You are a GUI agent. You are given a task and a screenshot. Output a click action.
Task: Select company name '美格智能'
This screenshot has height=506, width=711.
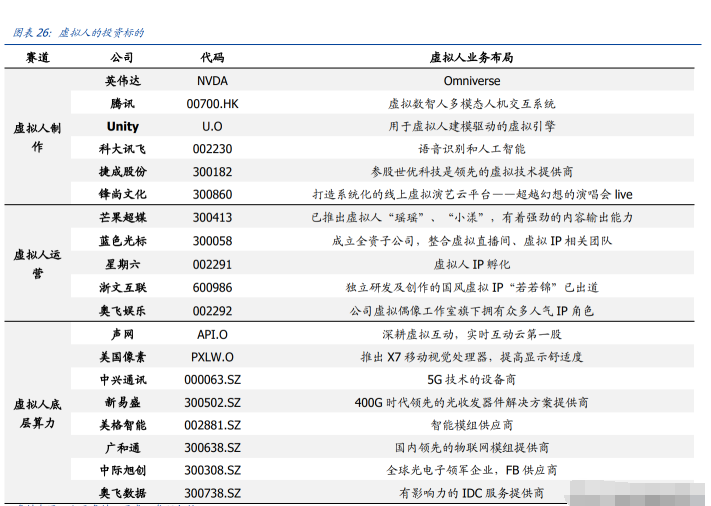(122, 425)
